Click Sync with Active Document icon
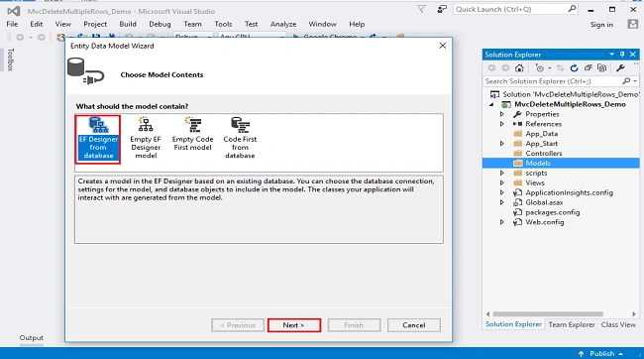644x359 pixels. click(x=560, y=67)
